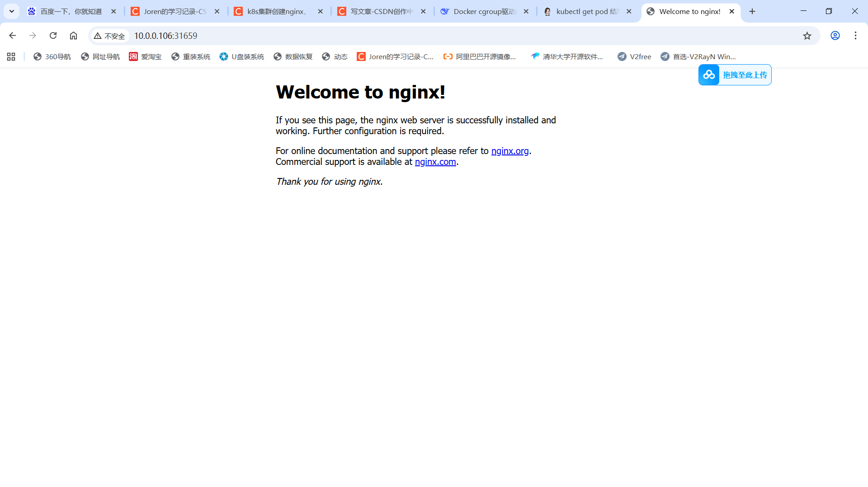868x487 pixels.
Task: Open the V2free bookmark
Action: coord(635,56)
